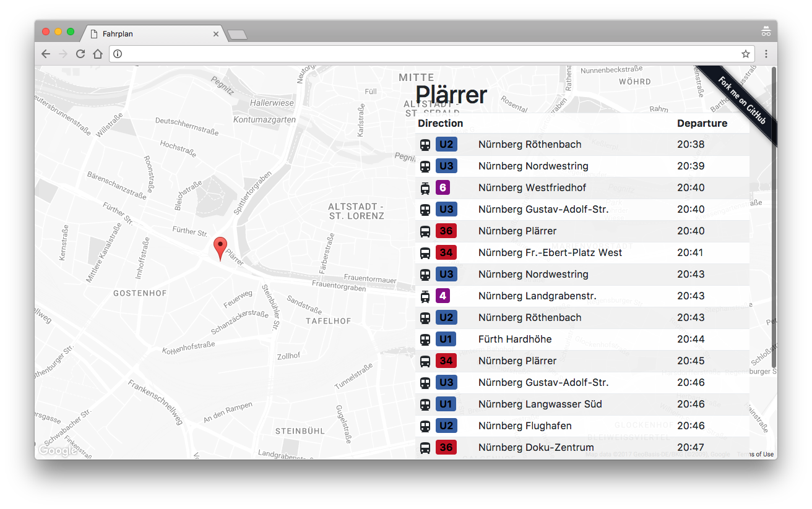The width and height of the screenshot is (812, 509).
Task: Select destination Nürnberg Doku-Zentrum
Action: click(x=536, y=447)
